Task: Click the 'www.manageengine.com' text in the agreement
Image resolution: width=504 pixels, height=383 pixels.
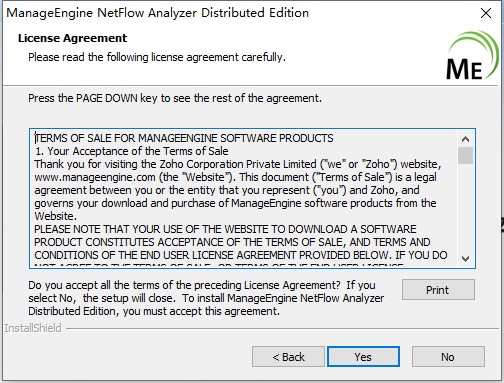Action: pyautogui.click(x=95, y=177)
